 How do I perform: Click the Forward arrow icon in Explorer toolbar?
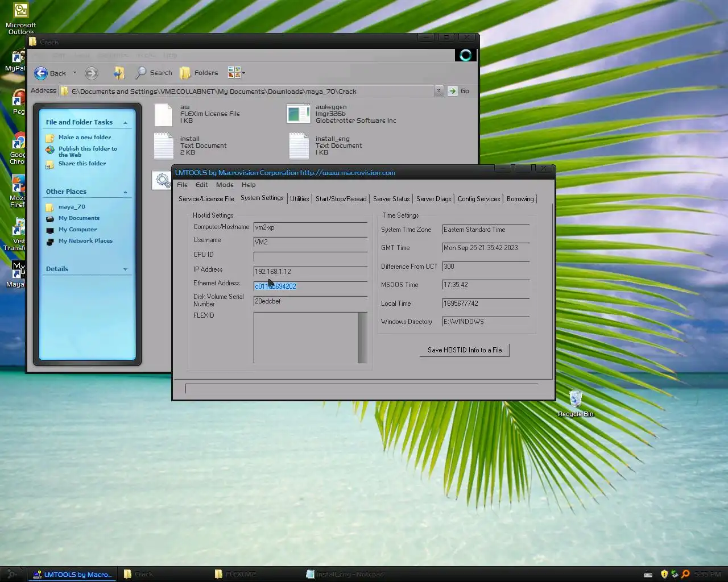[x=91, y=73]
